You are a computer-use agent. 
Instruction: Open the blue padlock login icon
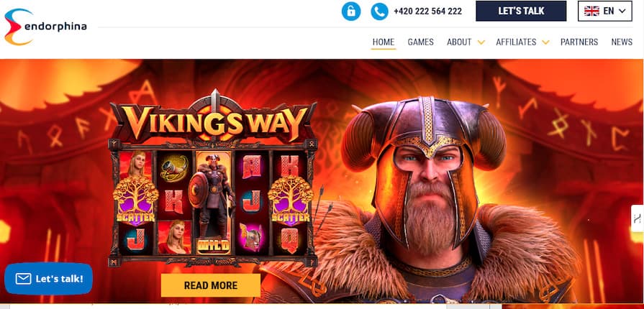351,11
